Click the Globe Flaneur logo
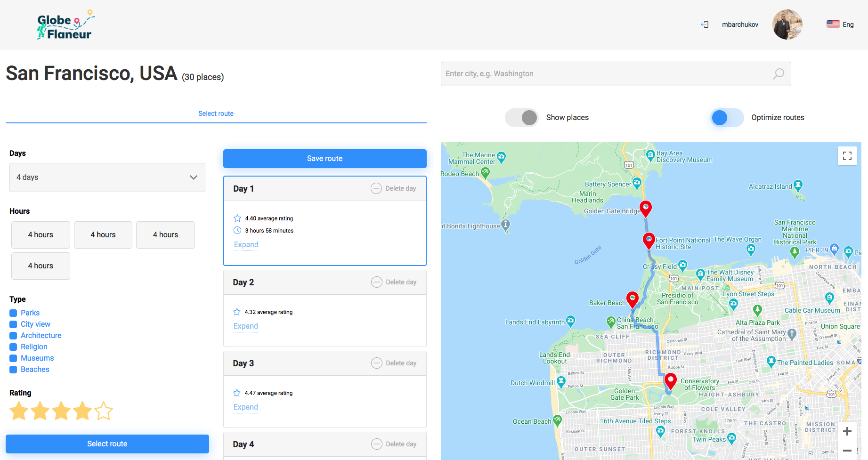The width and height of the screenshot is (868, 460). click(x=65, y=24)
